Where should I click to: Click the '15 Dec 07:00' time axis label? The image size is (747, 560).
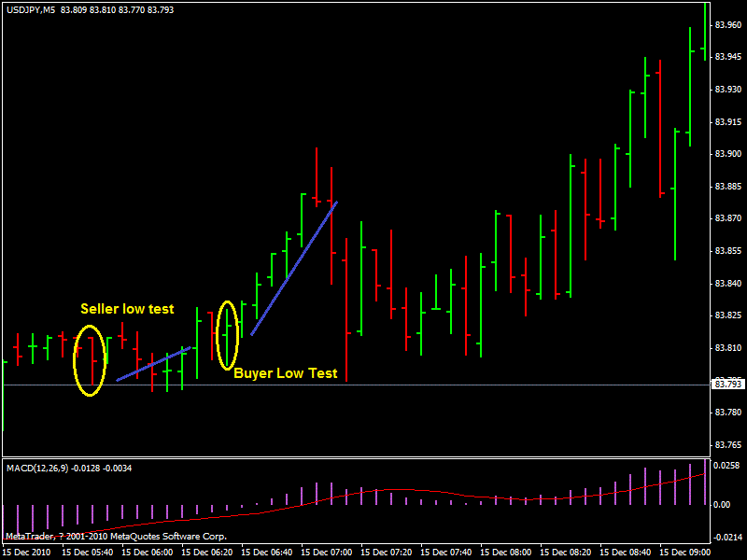[x=327, y=553]
